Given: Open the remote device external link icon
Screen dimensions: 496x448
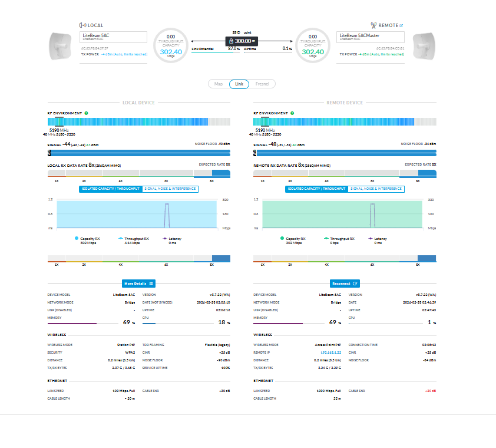Looking at the screenshot, I should coord(402,25).
